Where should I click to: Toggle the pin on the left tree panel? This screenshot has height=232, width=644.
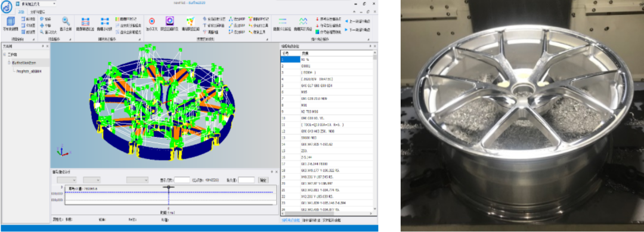(x=43, y=46)
